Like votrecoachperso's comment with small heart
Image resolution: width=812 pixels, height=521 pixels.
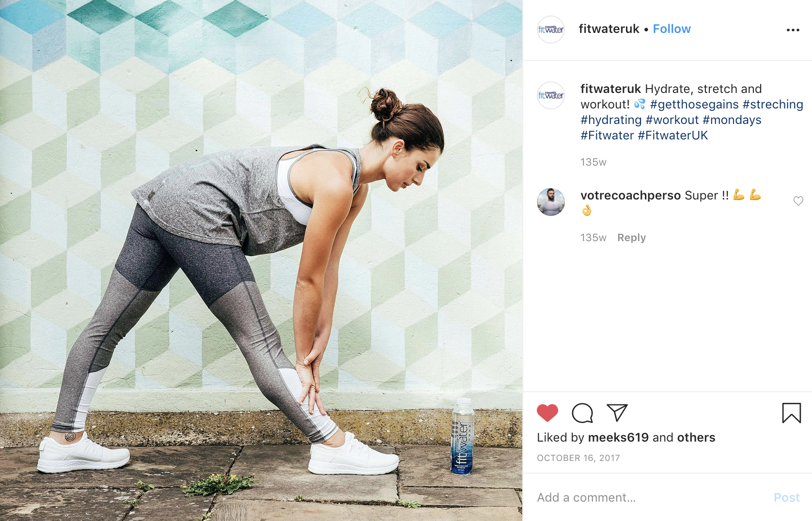click(x=798, y=201)
